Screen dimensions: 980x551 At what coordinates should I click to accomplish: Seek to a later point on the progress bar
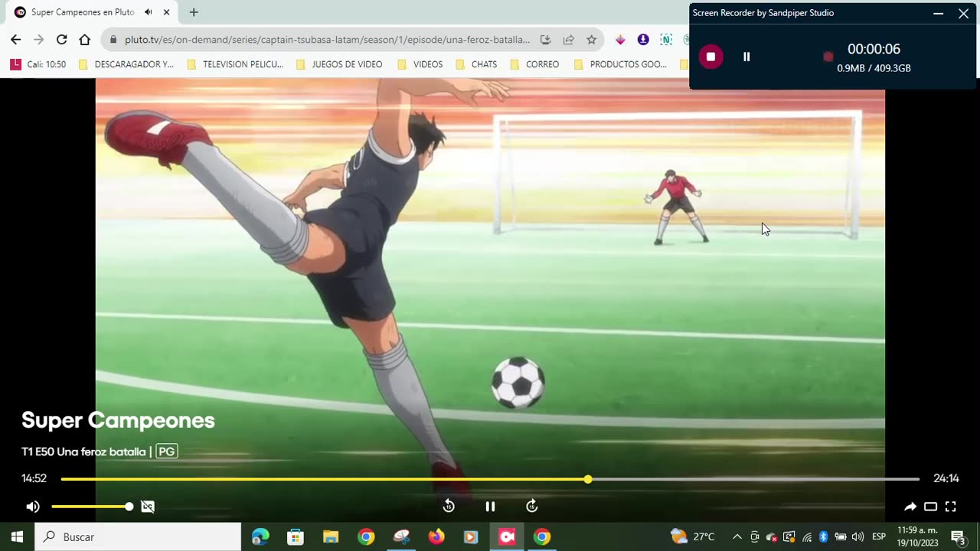[754, 479]
